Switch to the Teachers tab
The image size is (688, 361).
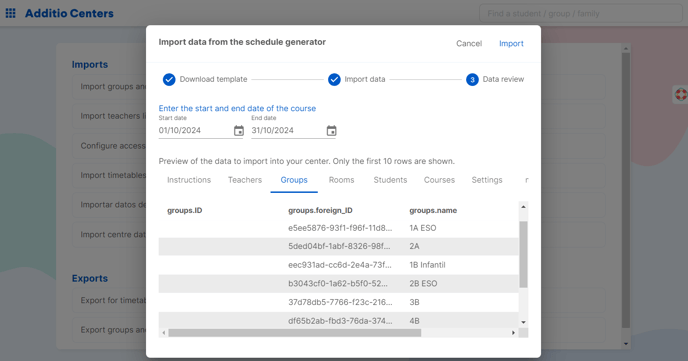[x=245, y=180]
